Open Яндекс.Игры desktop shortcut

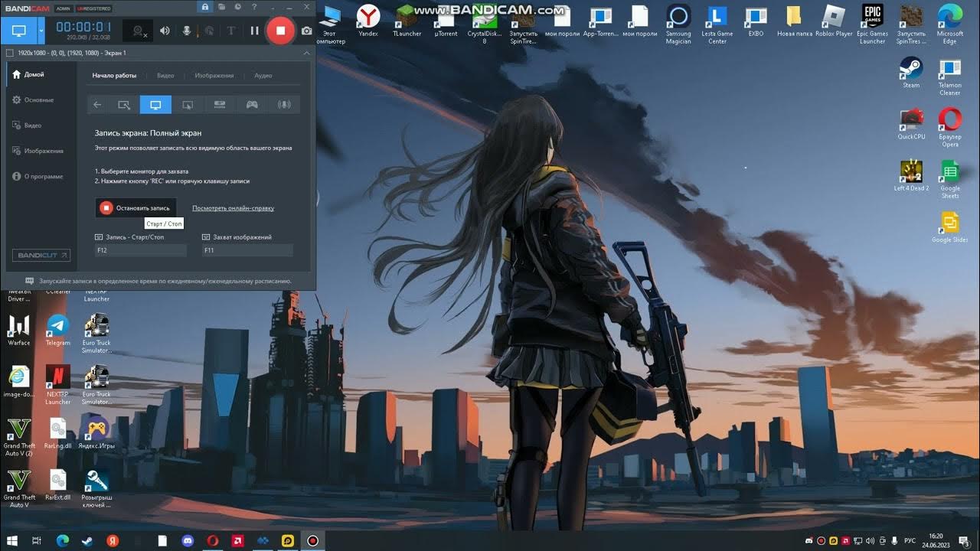tap(96, 432)
